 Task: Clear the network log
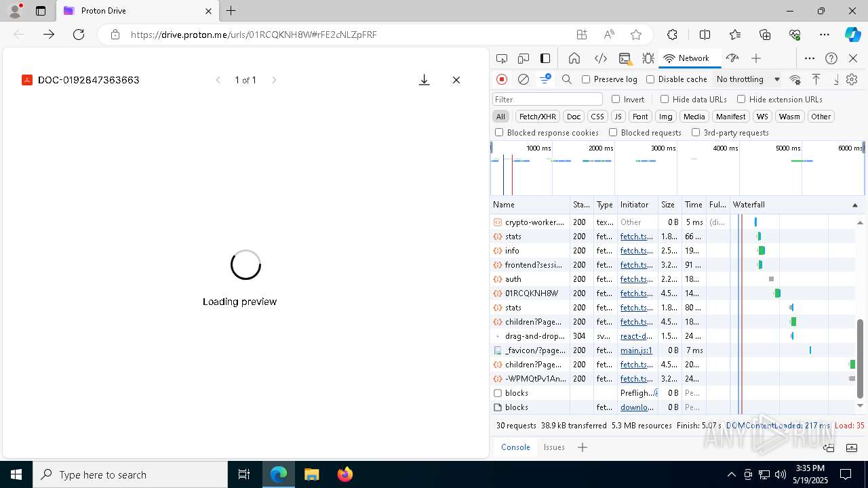point(524,79)
